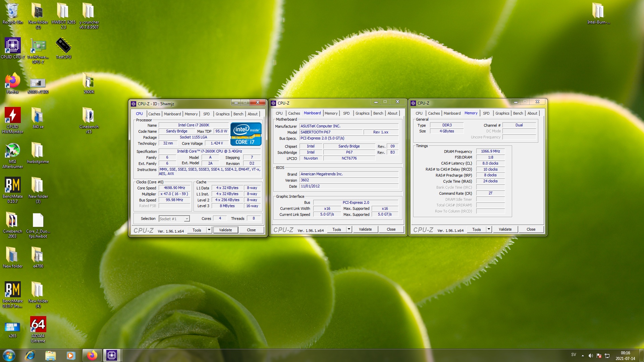The height and width of the screenshot is (362, 644).
Task: Open About tab in Memory window
Action: tap(532, 113)
